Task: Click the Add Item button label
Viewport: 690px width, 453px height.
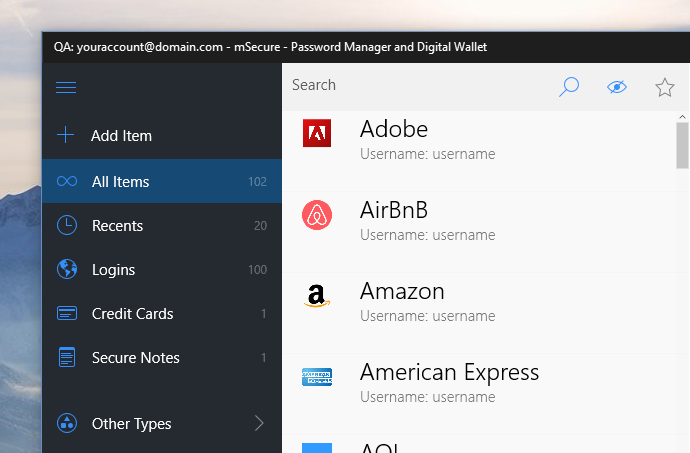Action: click(x=121, y=136)
